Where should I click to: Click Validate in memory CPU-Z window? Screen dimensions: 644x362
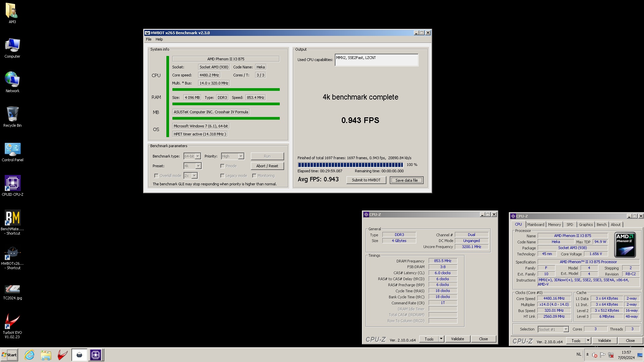[x=458, y=339]
